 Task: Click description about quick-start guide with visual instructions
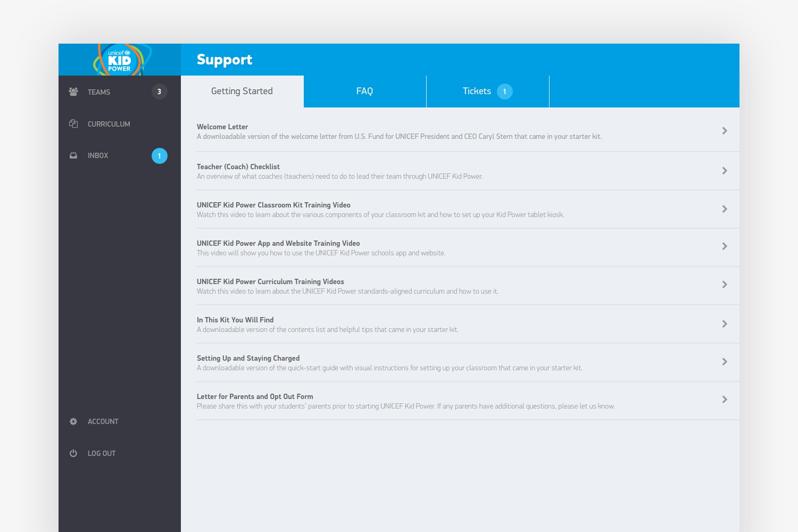point(389,368)
